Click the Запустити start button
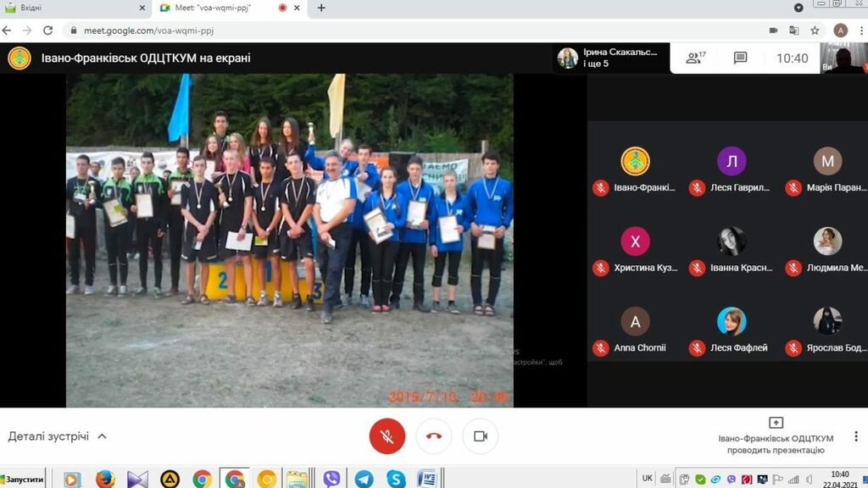 [x=23, y=479]
